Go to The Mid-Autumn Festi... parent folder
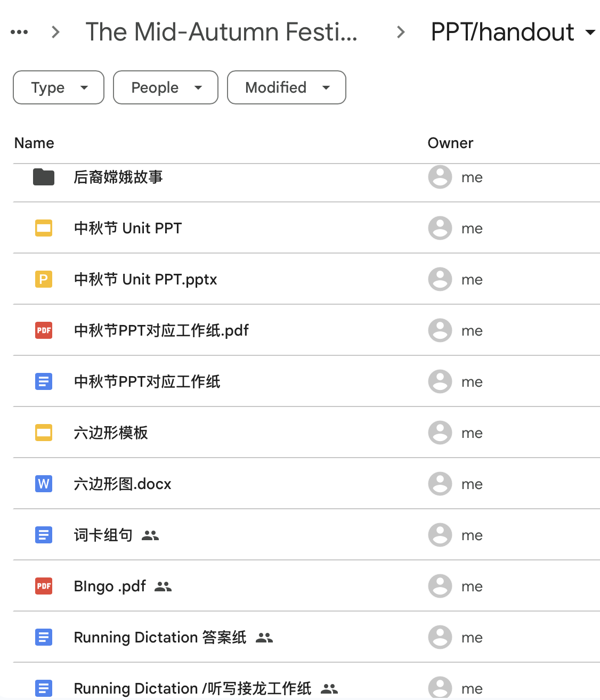Image resolution: width=600 pixels, height=700 pixels. point(221,32)
